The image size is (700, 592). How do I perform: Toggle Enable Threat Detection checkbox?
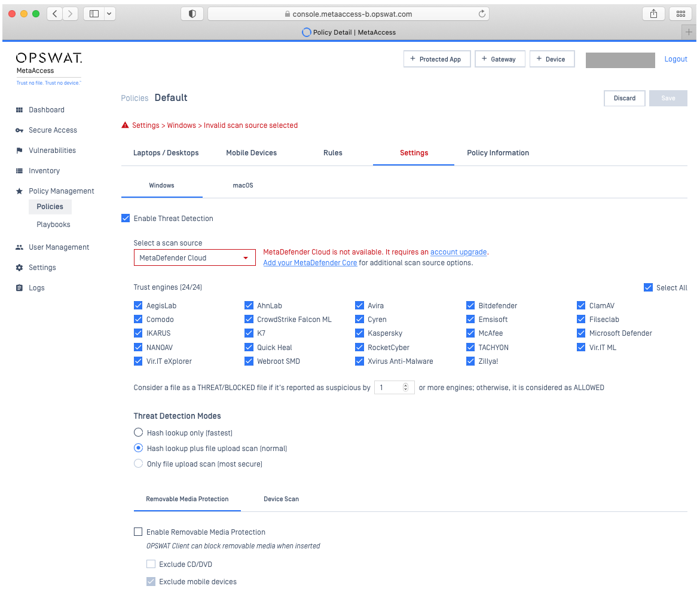126,218
